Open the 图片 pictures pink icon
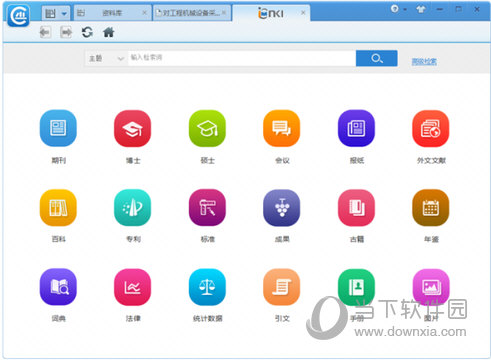This screenshot has width=491, height=361. [431, 287]
